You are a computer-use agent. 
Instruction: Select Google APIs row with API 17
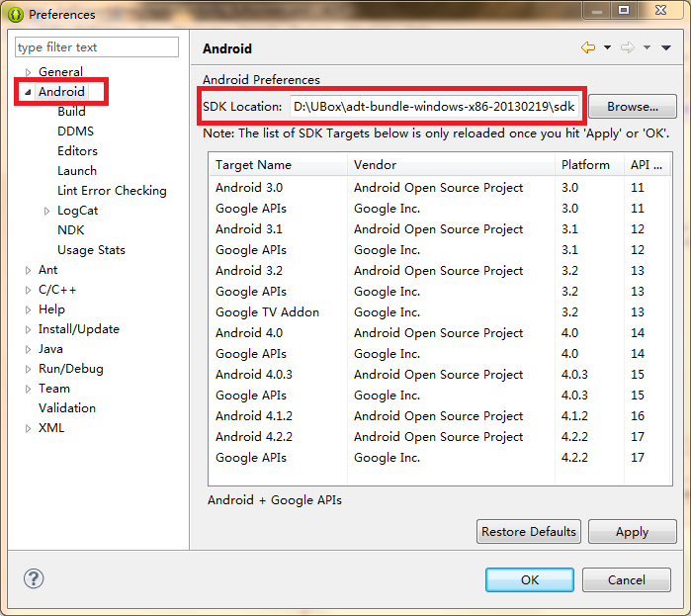click(x=440, y=458)
